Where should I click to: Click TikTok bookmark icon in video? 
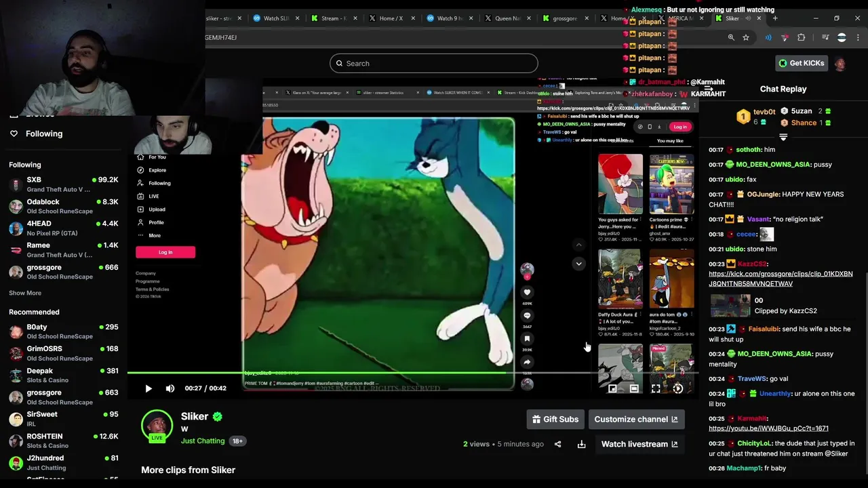coord(527,338)
